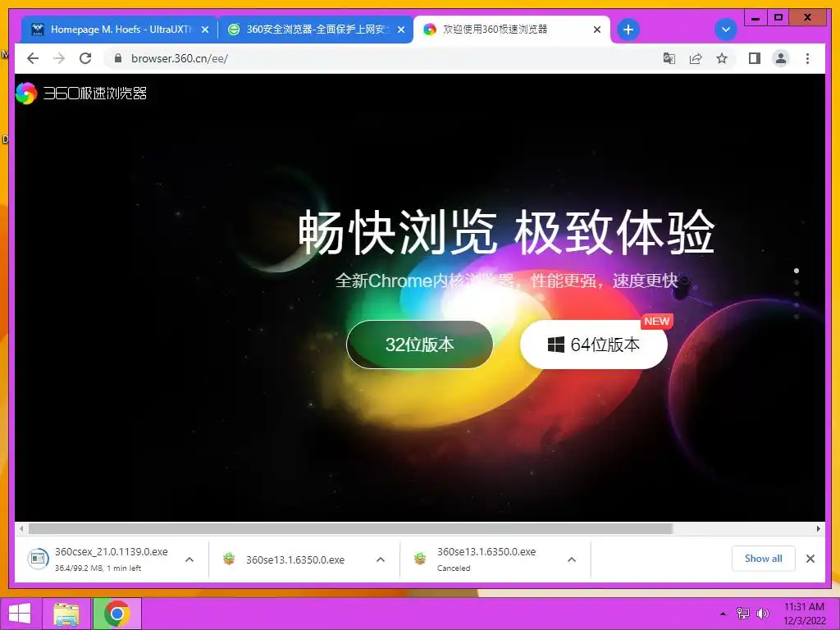Image resolution: width=840 pixels, height=630 pixels.
Task: Switch to Homepage M. Hoefs tab
Action: 120,30
